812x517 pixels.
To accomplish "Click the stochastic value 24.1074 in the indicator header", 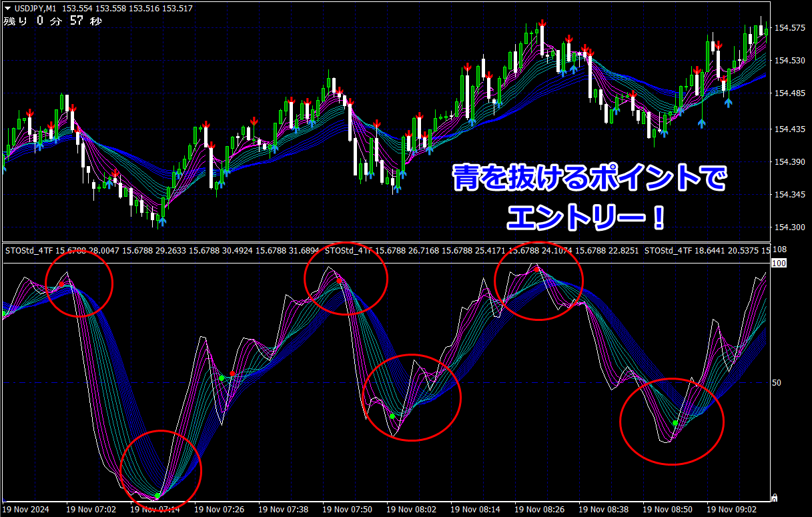I will click(557, 251).
